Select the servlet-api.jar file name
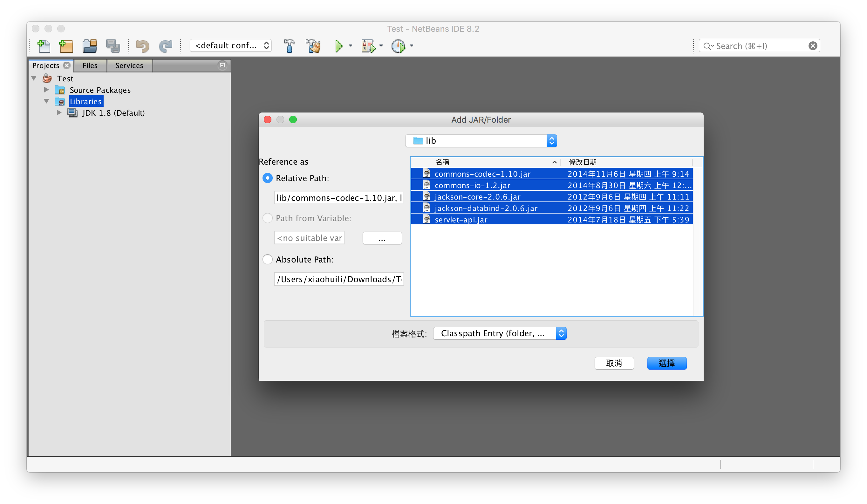Screen dimensions: 867x504 point(461,220)
